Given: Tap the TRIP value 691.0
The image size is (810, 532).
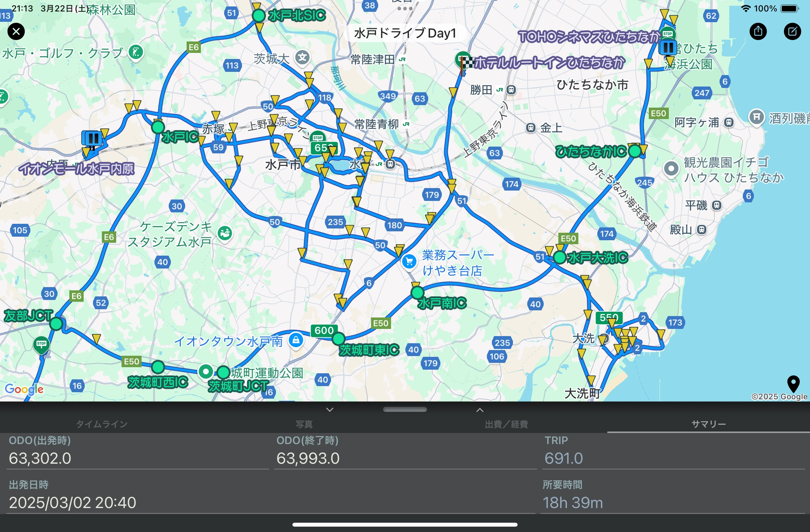Looking at the screenshot, I should [564, 458].
